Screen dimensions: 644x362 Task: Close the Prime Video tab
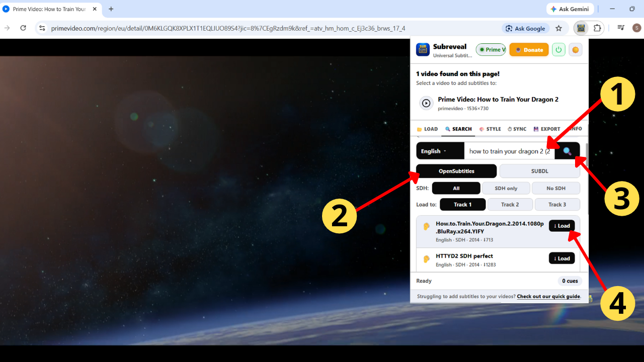click(x=95, y=9)
